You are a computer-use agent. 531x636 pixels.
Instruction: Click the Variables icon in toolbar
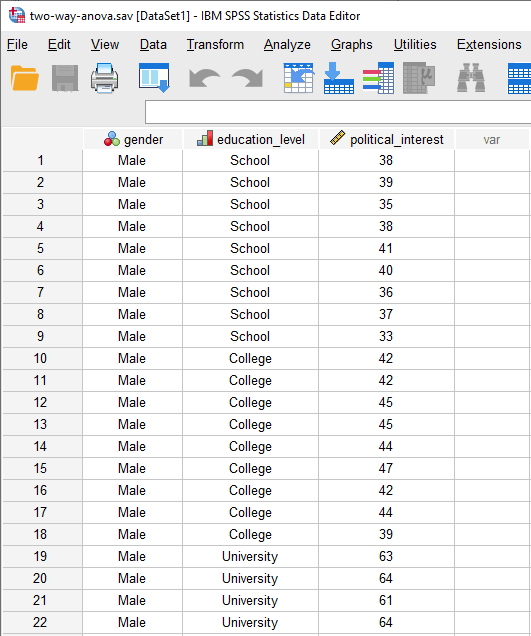[x=378, y=78]
